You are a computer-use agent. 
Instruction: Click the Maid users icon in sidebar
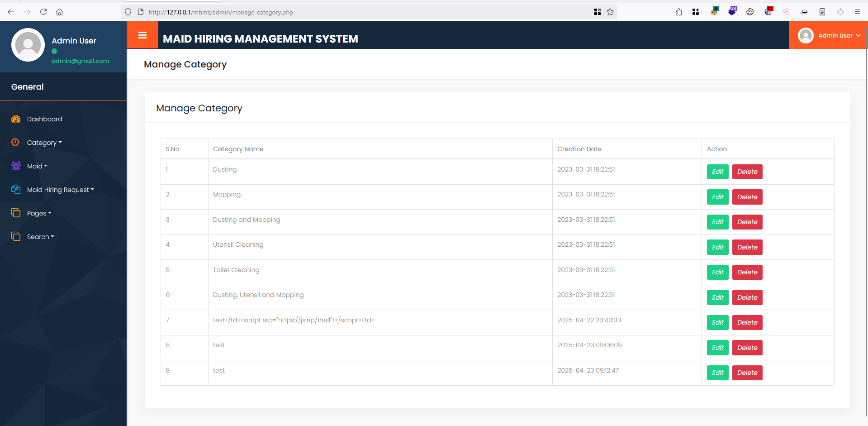pyautogui.click(x=16, y=166)
